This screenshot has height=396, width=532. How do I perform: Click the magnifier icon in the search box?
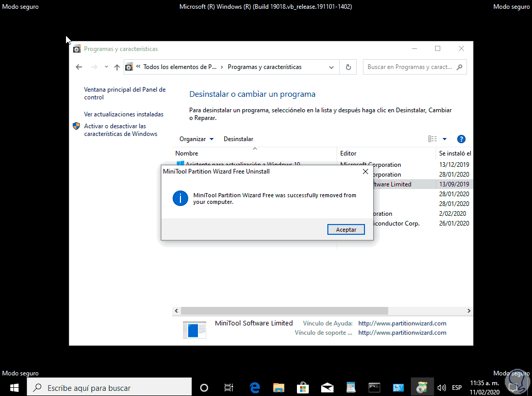click(459, 67)
